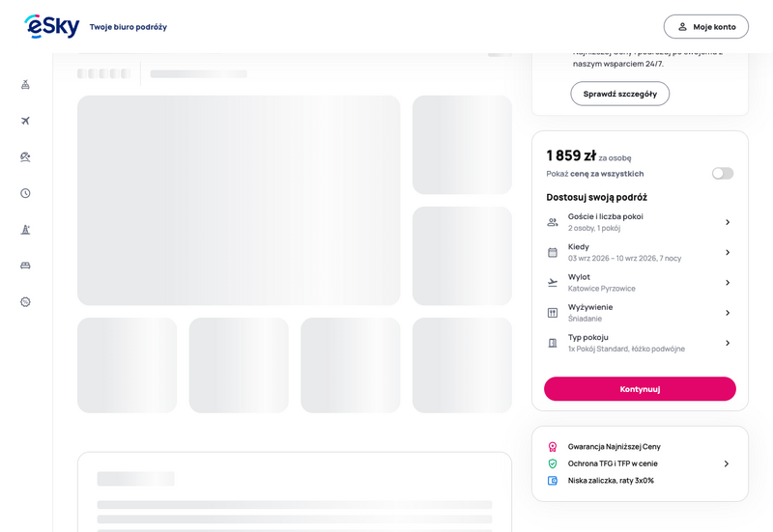Open the flights plane icon in sidebar
The width and height of the screenshot is (773, 532).
click(x=26, y=121)
